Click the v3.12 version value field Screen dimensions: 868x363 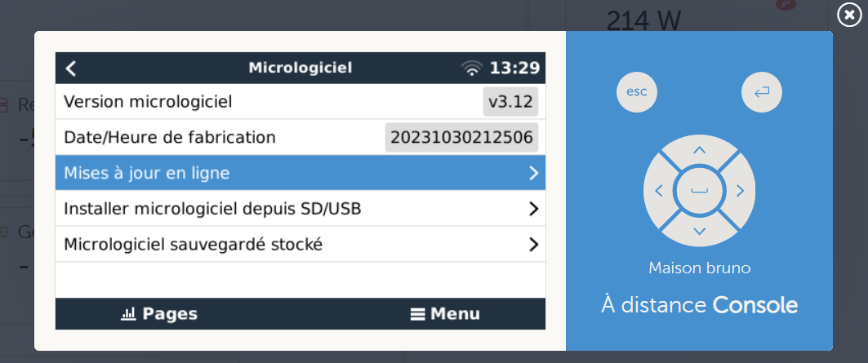tap(510, 102)
